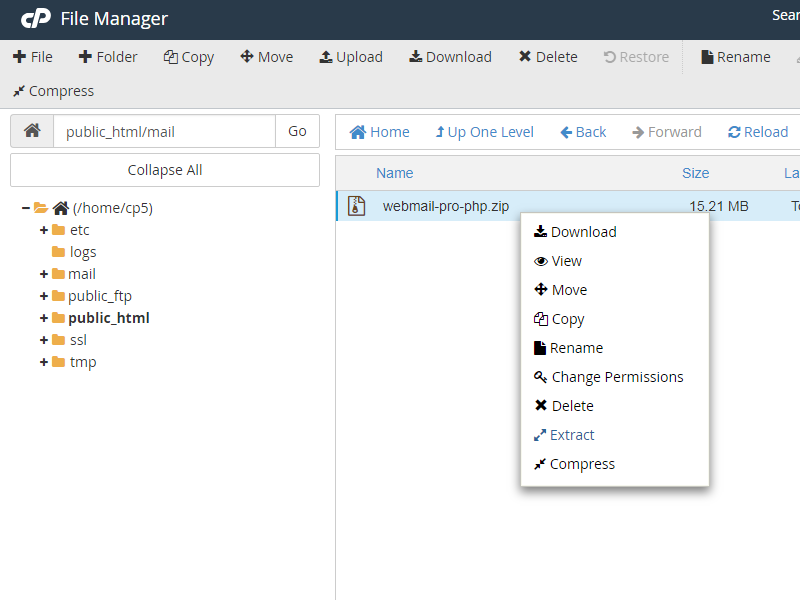Click the Copy icon in the toolbar
800x600 pixels.
click(x=188, y=57)
